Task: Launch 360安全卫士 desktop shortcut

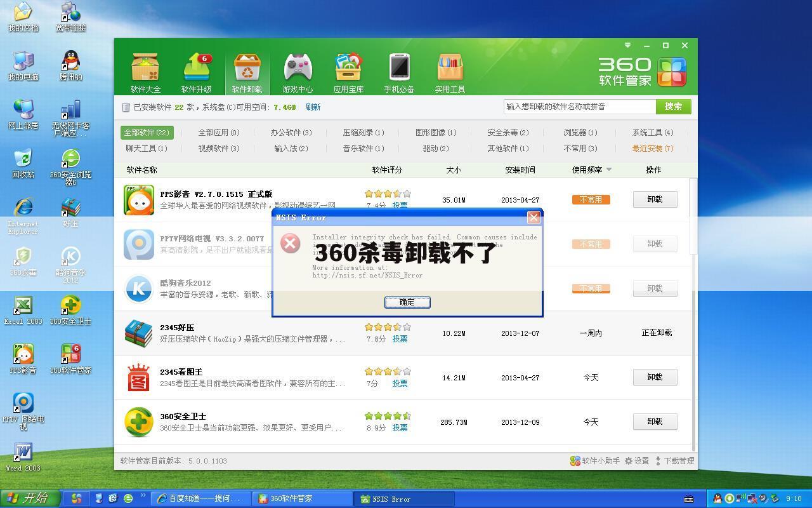Action: 70,310
